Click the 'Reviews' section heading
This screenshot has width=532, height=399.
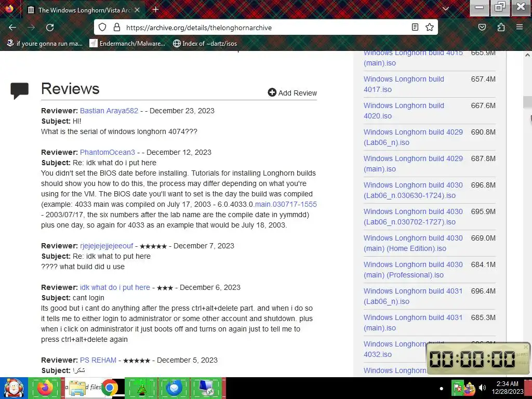[x=70, y=88]
